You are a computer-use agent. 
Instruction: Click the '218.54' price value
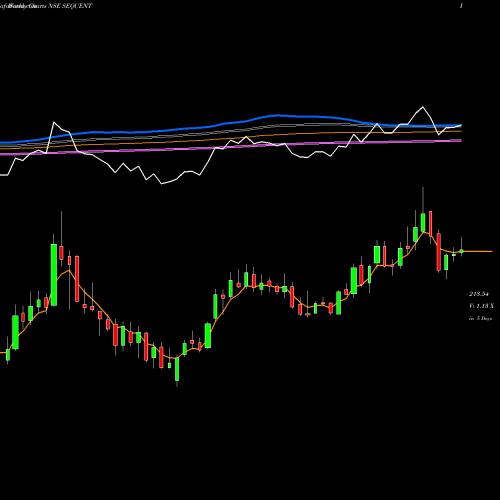tap(479, 294)
